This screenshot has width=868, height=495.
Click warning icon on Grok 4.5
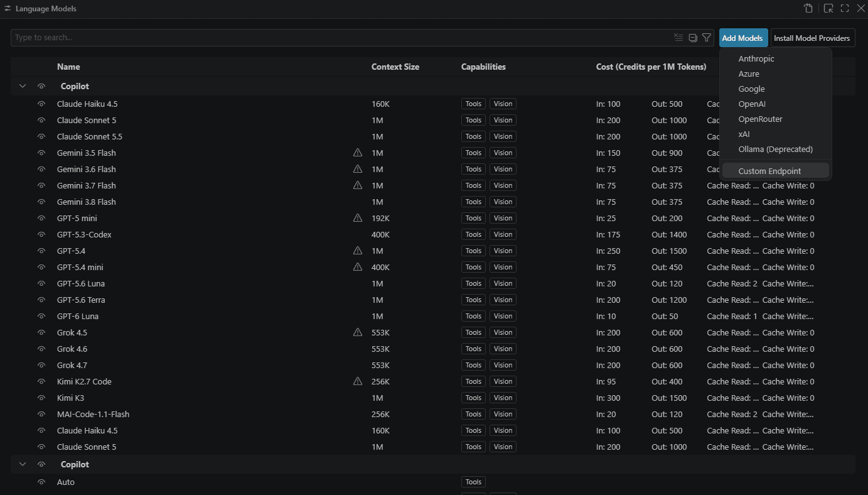click(358, 332)
